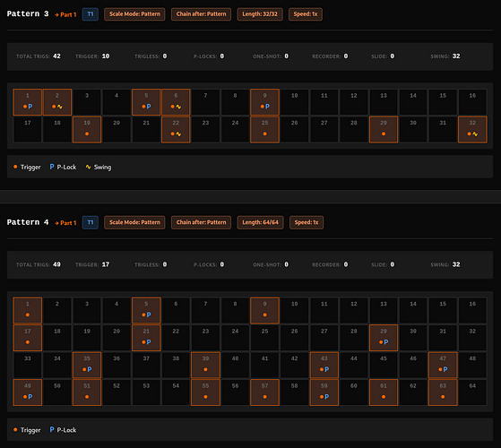This screenshot has height=448, width=501.
Task: Select swing step 2 in Pattern 3
Action: click(x=57, y=102)
